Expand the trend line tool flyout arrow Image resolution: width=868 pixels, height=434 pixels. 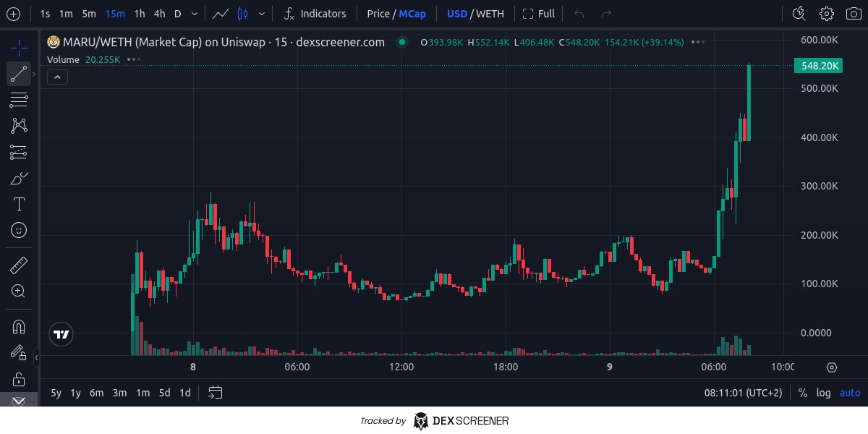(33, 73)
